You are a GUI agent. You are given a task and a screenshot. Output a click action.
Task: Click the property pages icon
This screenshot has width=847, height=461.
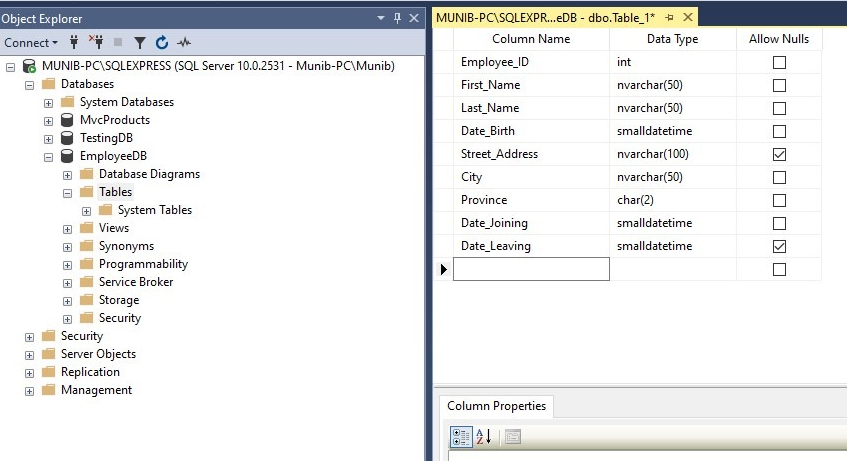tap(513, 437)
